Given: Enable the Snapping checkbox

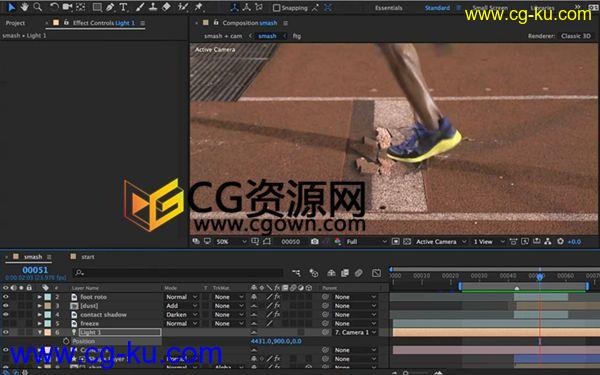Looking at the screenshot, I should tap(276, 8).
